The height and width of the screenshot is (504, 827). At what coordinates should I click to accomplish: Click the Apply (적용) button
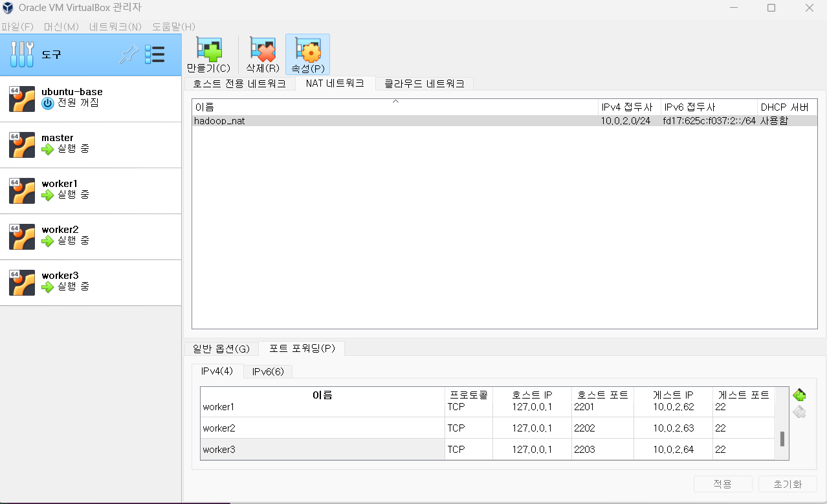pyautogui.click(x=723, y=484)
